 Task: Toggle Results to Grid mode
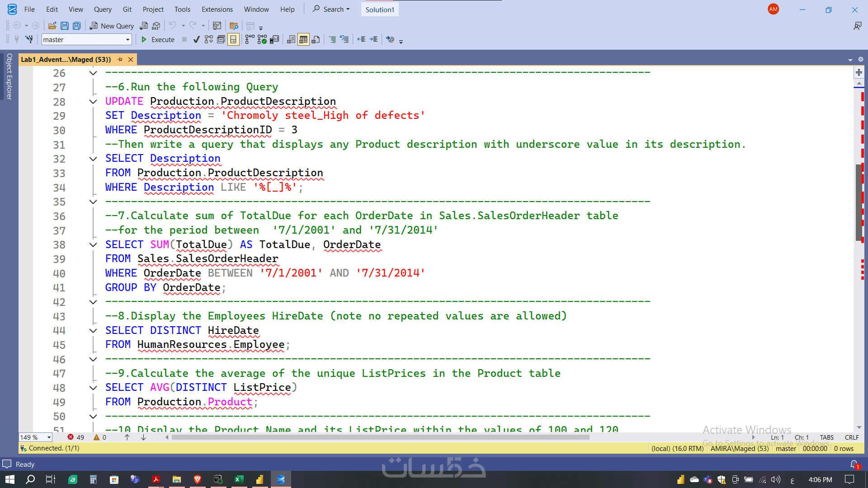(303, 40)
